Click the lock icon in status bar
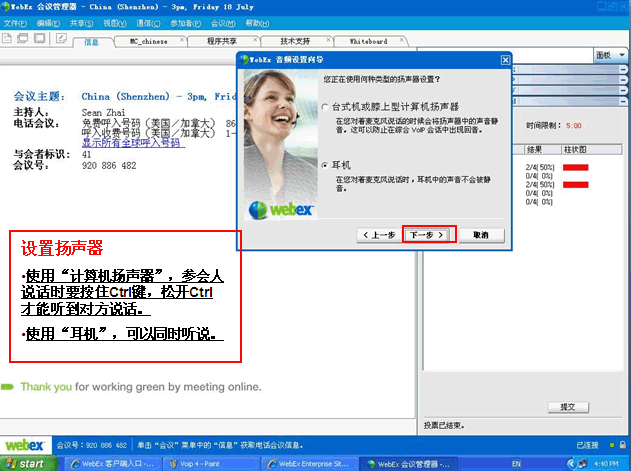The image size is (631, 471). (623, 445)
